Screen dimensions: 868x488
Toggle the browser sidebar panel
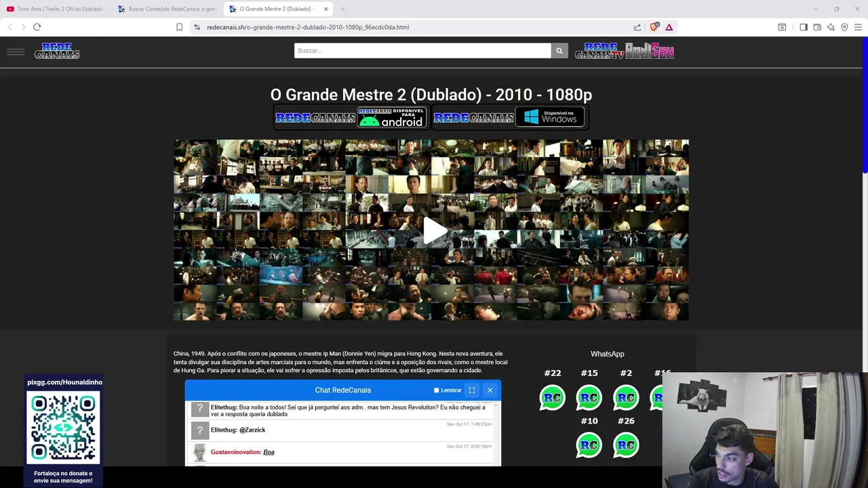804,27
